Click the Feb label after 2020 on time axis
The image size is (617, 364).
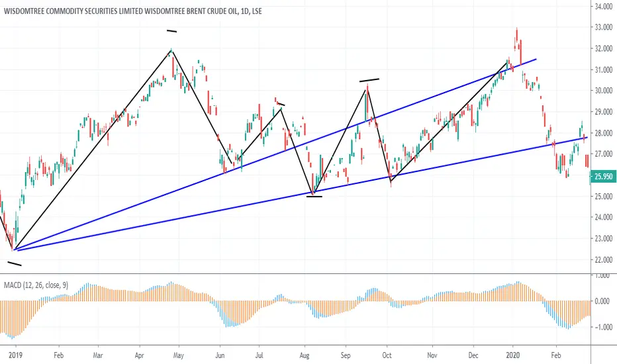coord(555,355)
